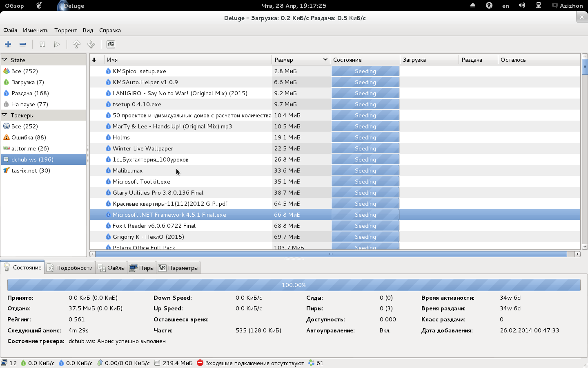588x368 pixels.
Task: Select Все (252) under Трекеры
Action: pos(43,126)
